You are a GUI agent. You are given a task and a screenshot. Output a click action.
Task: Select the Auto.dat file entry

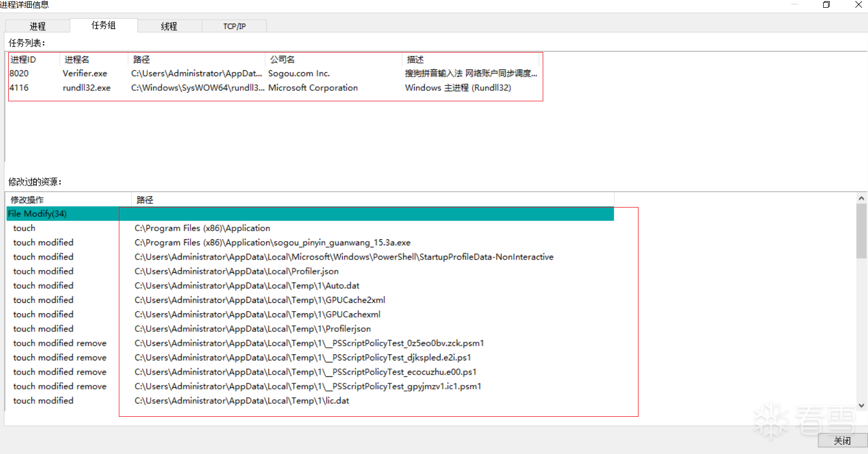click(x=247, y=286)
